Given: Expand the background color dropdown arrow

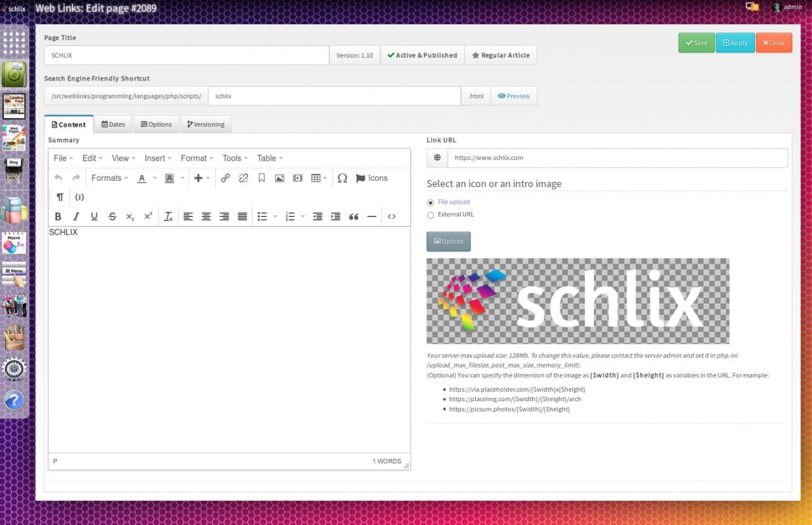Looking at the screenshot, I should tap(183, 178).
